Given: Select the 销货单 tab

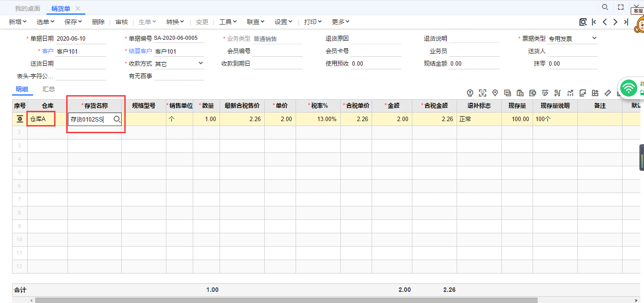Looking at the screenshot, I should tap(60, 8).
